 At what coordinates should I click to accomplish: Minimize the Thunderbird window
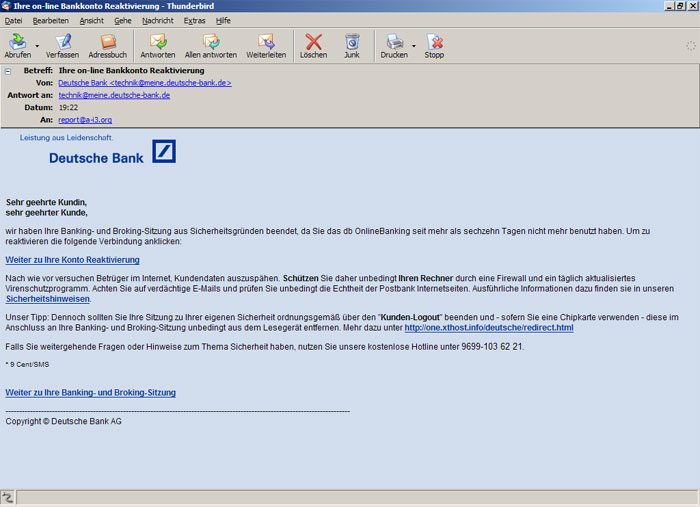tap(669, 6)
